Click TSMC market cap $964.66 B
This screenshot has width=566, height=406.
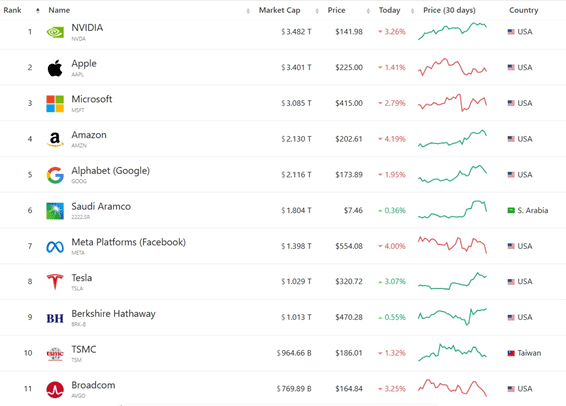click(x=294, y=353)
